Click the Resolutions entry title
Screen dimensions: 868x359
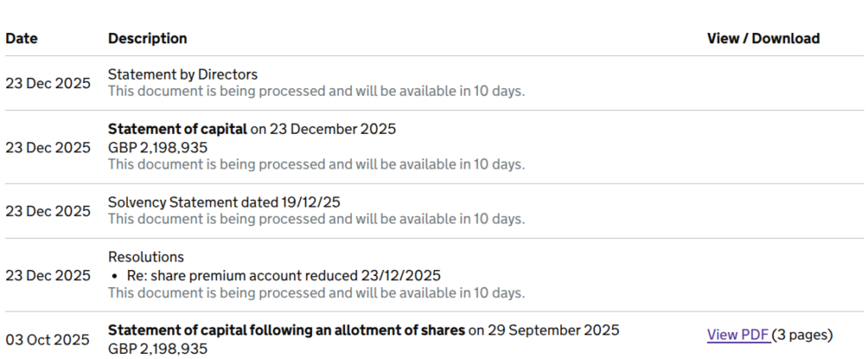[x=146, y=257]
